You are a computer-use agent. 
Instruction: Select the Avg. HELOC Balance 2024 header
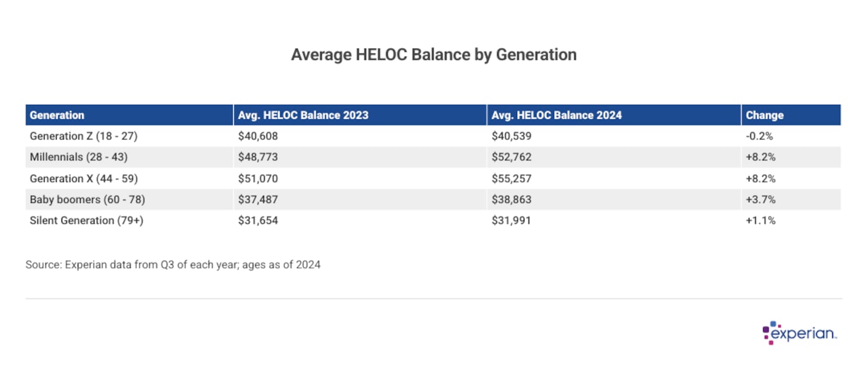click(x=557, y=115)
